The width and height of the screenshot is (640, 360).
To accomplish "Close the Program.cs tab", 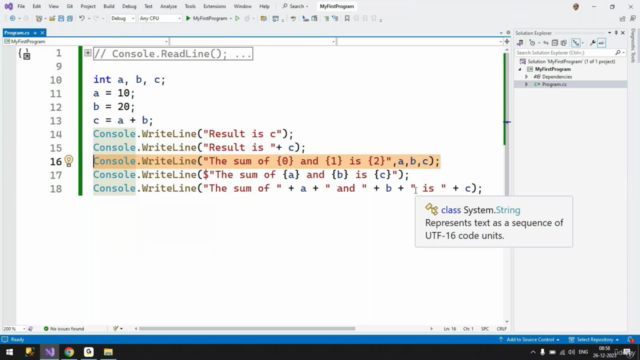I will (x=42, y=33).
